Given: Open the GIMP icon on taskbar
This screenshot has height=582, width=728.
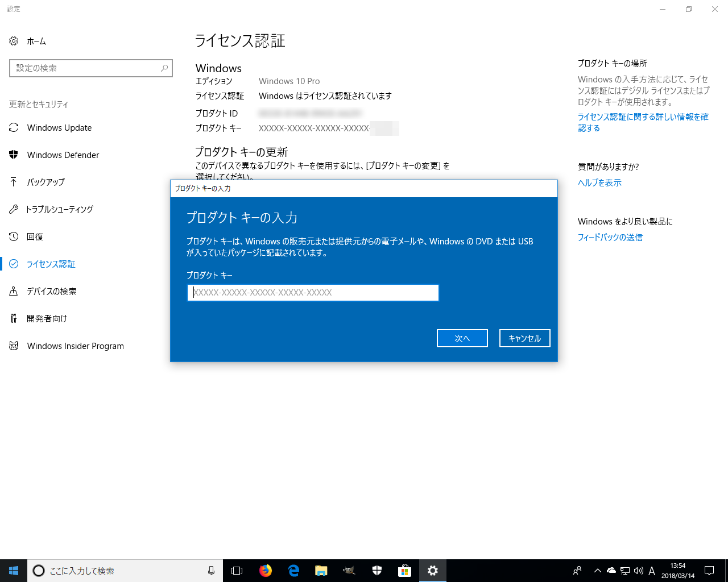Looking at the screenshot, I should (x=349, y=571).
